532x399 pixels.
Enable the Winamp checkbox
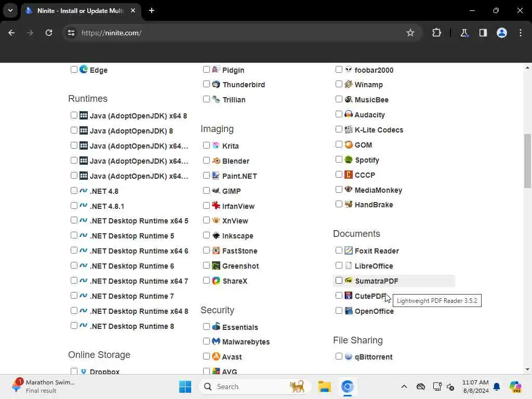pyautogui.click(x=339, y=84)
